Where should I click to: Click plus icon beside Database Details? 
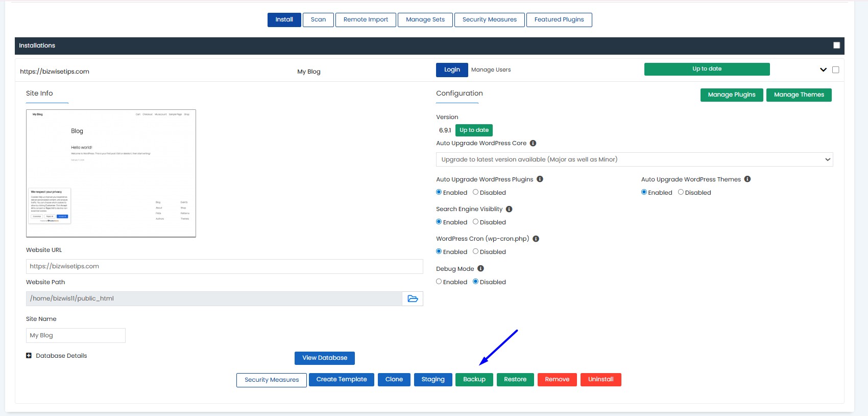coord(29,356)
